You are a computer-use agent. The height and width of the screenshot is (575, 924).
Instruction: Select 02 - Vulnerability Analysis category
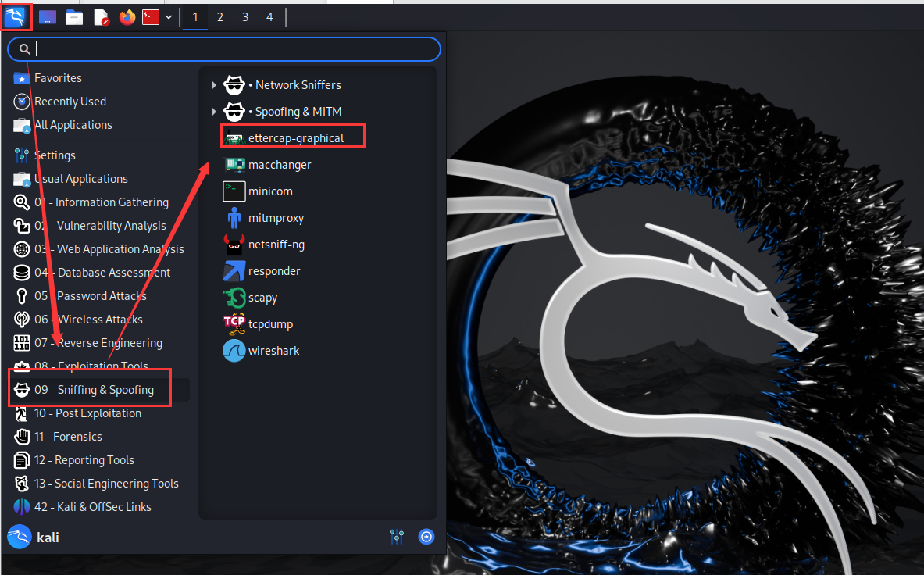point(100,226)
